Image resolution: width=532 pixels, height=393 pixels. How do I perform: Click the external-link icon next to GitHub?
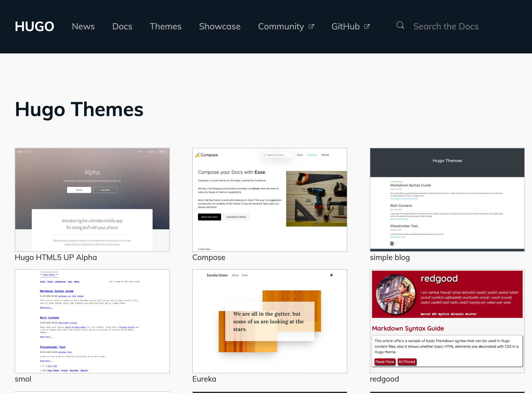pos(367,26)
